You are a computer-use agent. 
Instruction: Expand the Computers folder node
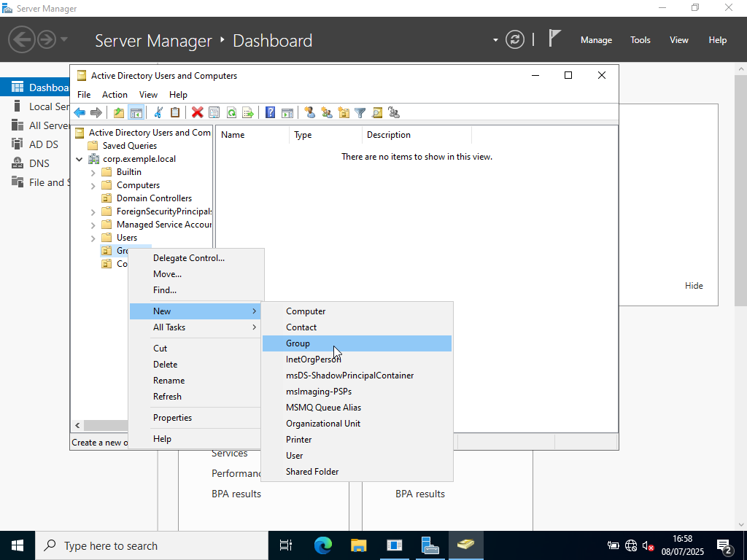pyautogui.click(x=93, y=186)
